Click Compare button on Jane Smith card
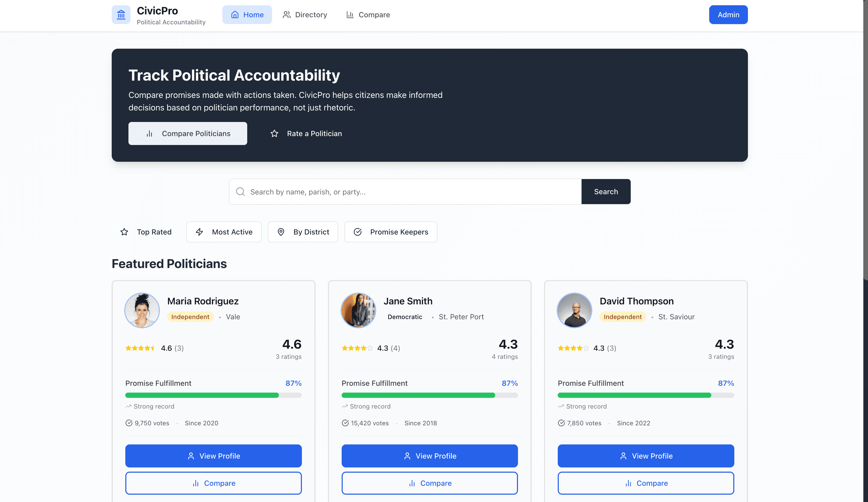This screenshot has width=868, height=502. coord(429,483)
